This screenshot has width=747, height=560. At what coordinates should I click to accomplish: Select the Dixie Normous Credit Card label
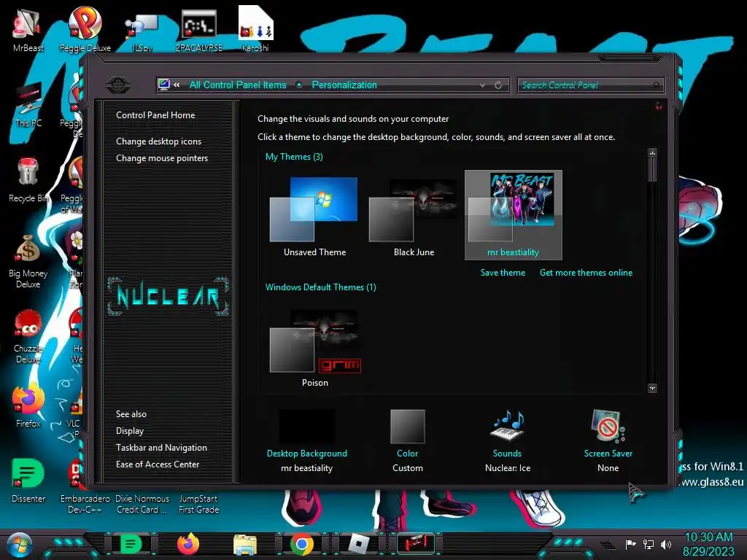(142, 504)
